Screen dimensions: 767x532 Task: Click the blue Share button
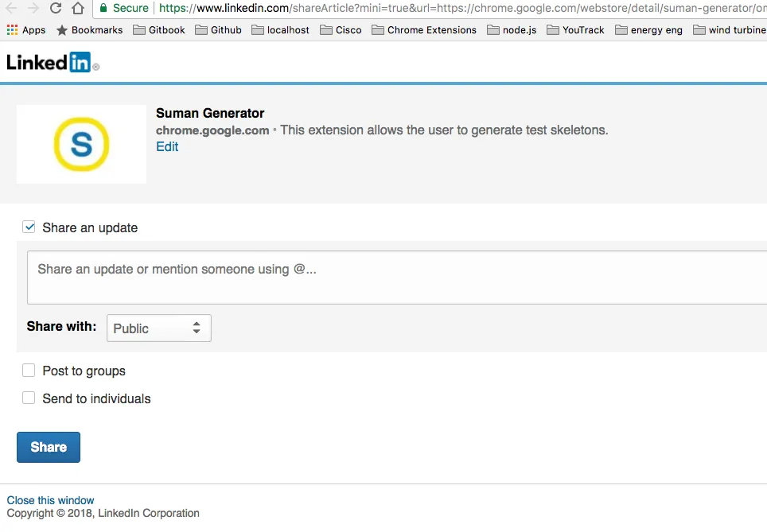click(x=49, y=447)
